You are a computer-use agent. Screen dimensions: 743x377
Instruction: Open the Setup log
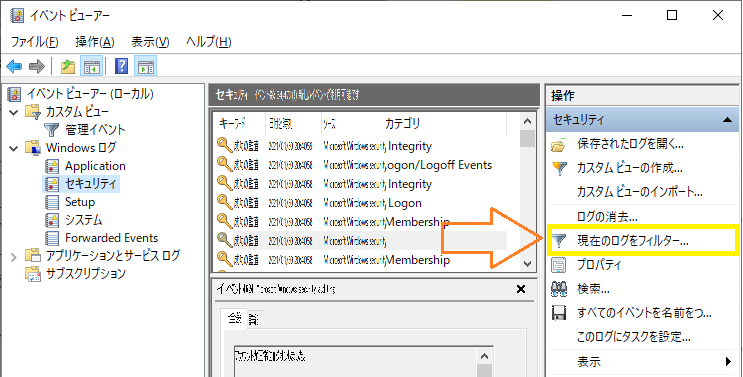pos(80,202)
